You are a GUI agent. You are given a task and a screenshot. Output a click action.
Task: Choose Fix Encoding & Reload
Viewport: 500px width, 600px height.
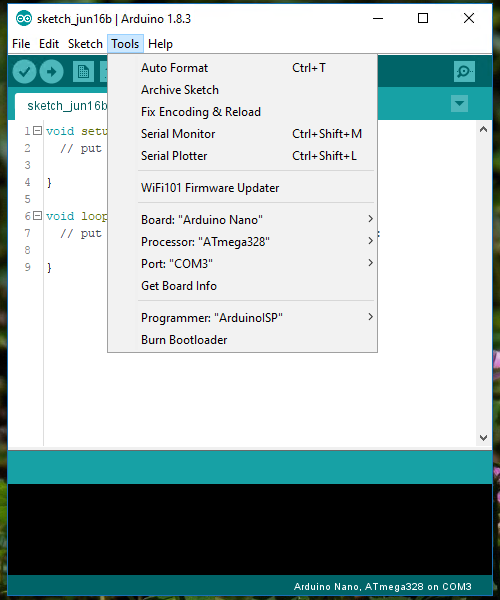(242, 112)
